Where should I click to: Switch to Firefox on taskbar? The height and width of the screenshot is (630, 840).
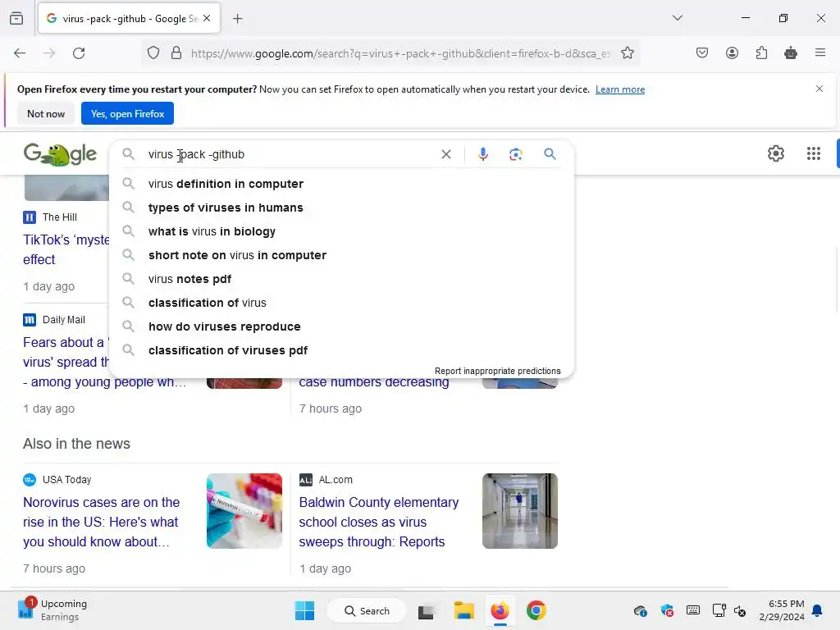[x=500, y=610]
